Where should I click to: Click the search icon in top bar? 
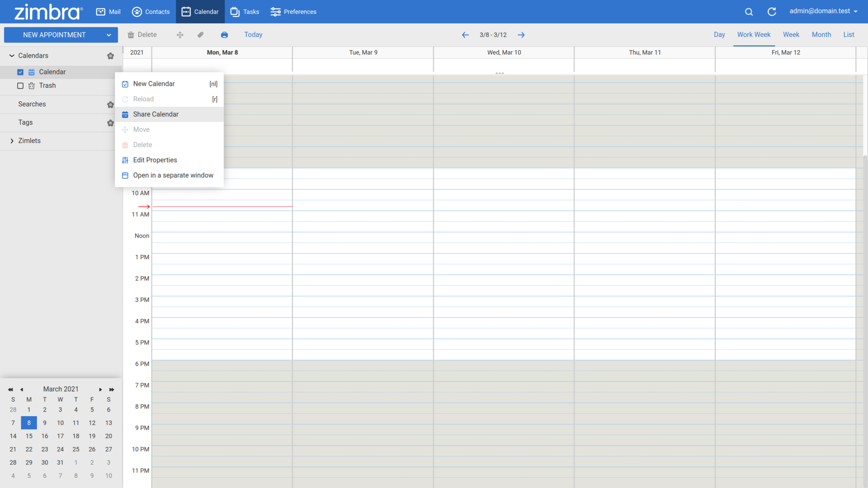pos(749,11)
